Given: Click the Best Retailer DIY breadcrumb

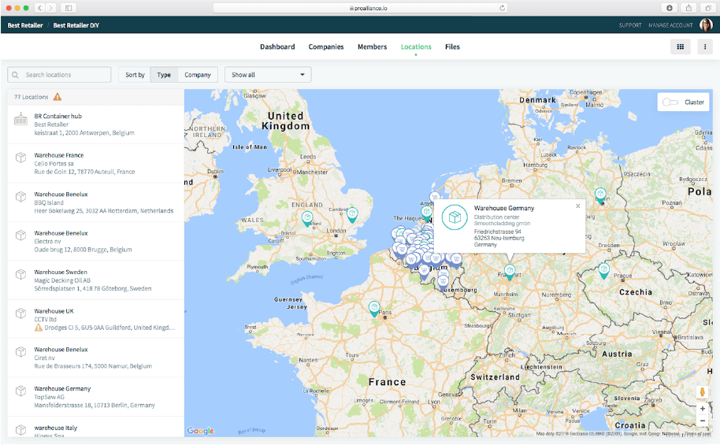Looking at the screenshot, I should (76, 25).
